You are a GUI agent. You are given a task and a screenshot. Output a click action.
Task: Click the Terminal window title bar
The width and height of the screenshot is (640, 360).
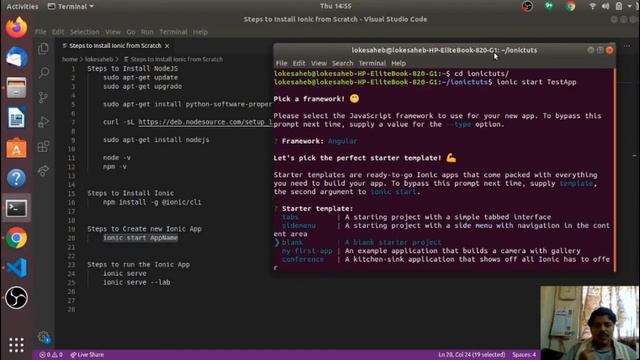point(444,50)
